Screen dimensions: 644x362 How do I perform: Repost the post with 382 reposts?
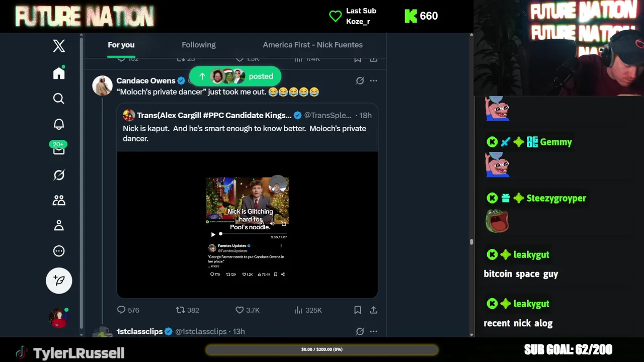(187, 310)
